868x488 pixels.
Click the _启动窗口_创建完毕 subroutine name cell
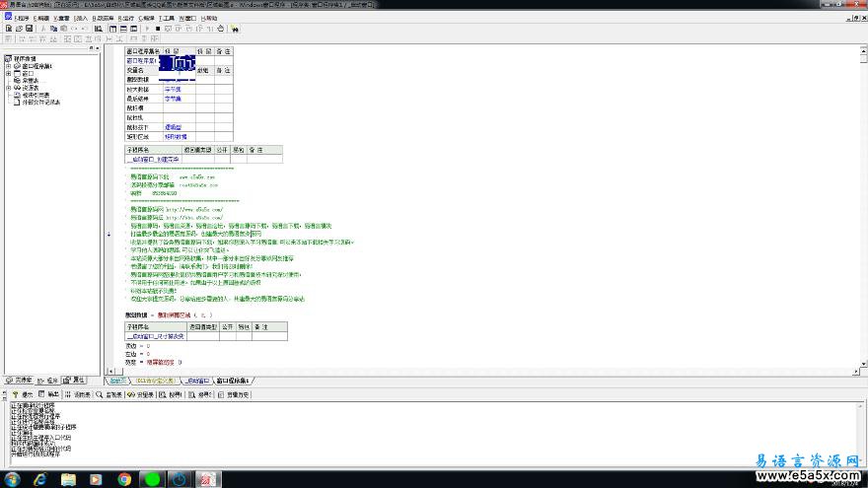pos(153,159)
